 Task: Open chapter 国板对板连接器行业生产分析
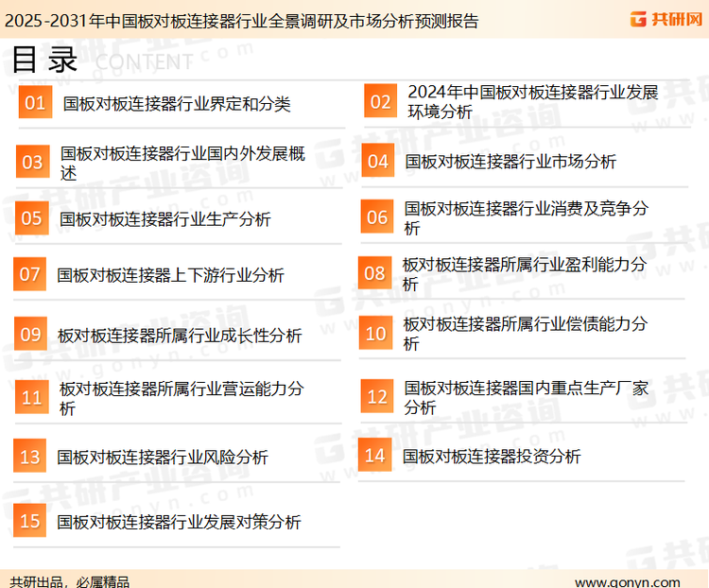pyautogui.click(x=165, y=219)
